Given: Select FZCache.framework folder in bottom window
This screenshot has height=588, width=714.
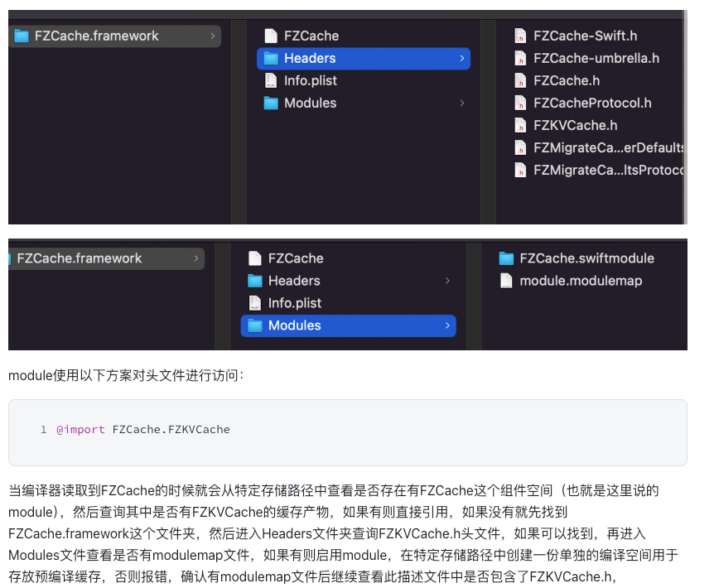Looking at the screenshot, I should pyautogui.click(x=79, y=258).
